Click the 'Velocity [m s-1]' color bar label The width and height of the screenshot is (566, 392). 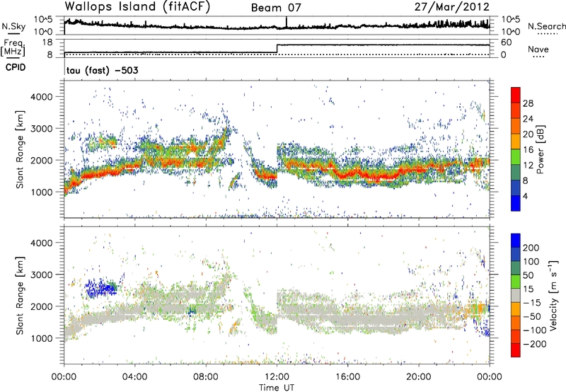click(553, 296)
